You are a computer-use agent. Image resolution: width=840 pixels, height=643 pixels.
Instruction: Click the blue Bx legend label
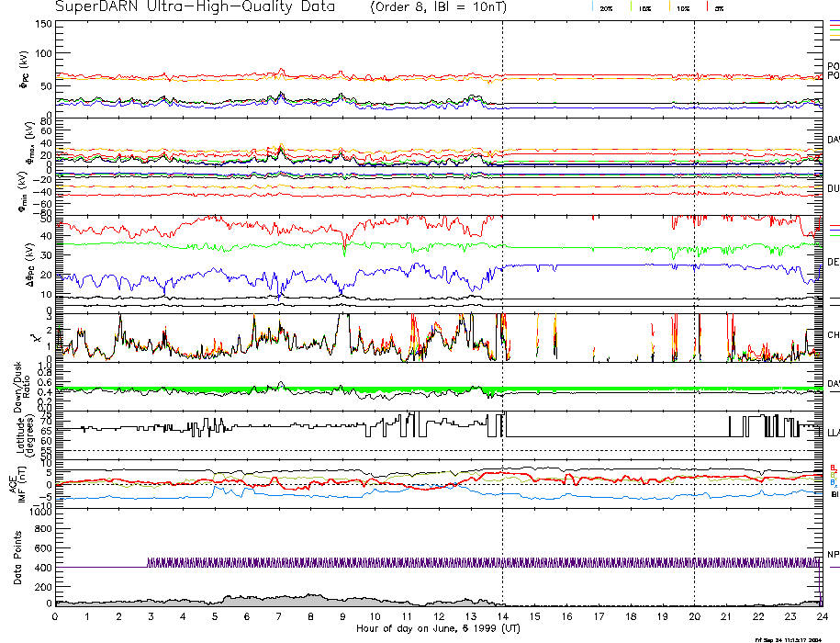click(x=834, y=482)
